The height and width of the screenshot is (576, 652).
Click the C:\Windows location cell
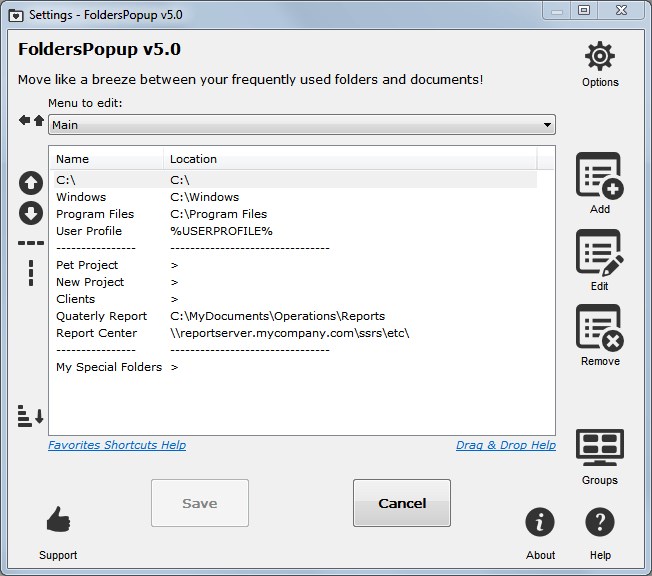205,197
